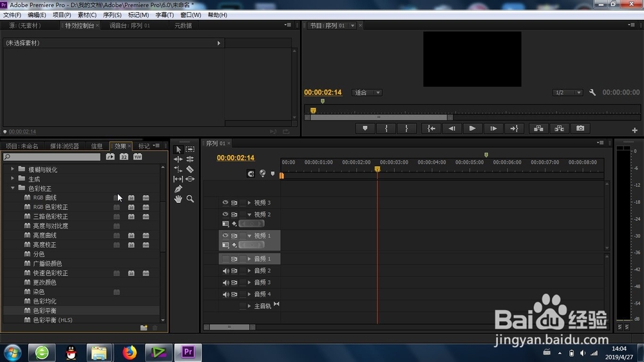Click the Lift button
Screen dimensions: 644x362
(538, 129)
